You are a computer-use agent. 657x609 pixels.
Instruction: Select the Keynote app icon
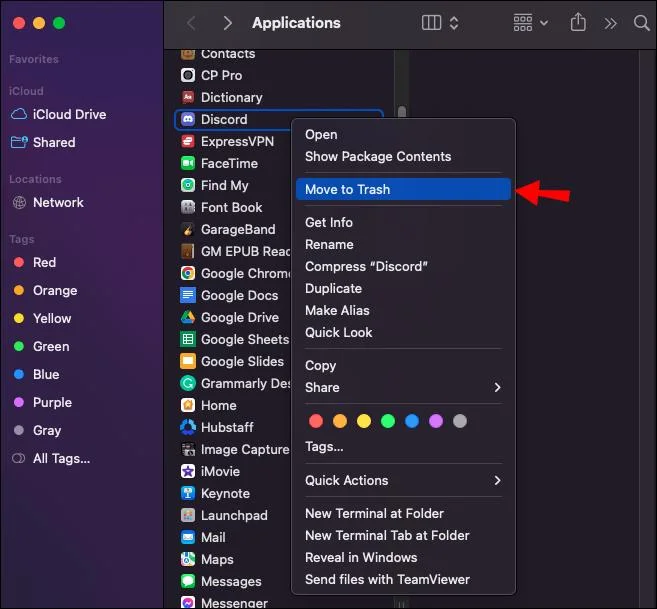click(x=187, y=493)
